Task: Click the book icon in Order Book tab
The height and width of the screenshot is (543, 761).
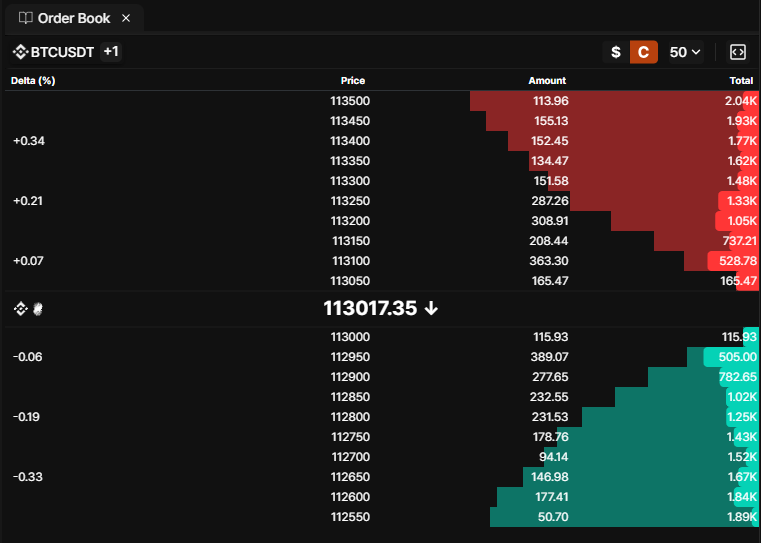Action: point(25,18)
